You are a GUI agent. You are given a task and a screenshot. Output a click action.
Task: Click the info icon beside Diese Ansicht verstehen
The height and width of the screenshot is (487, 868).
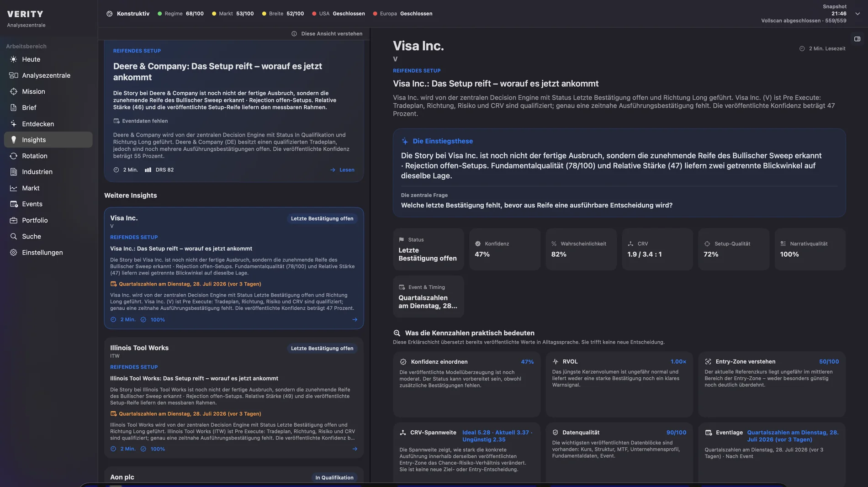coord(294,34)
